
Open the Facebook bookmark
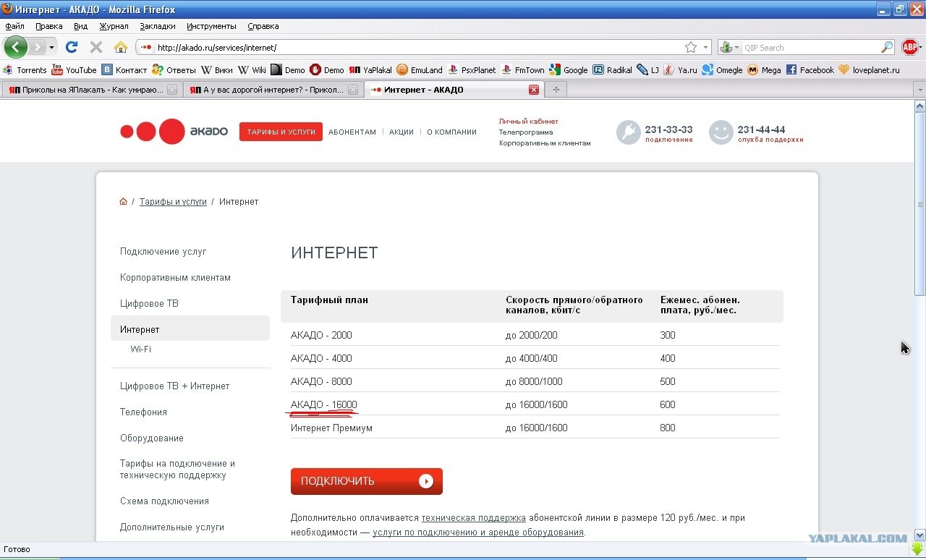pyautogui.click(x=810, y=70)
